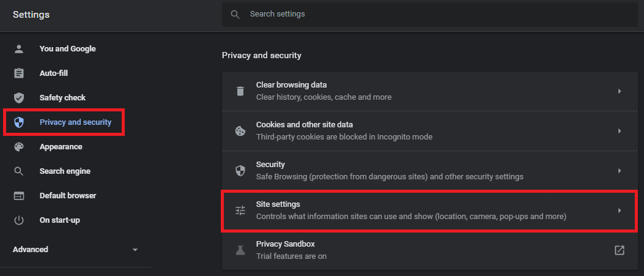Open Security row arrow
Image resolution: width=644 pixels, height=276 pixels.
coord(619,171)
